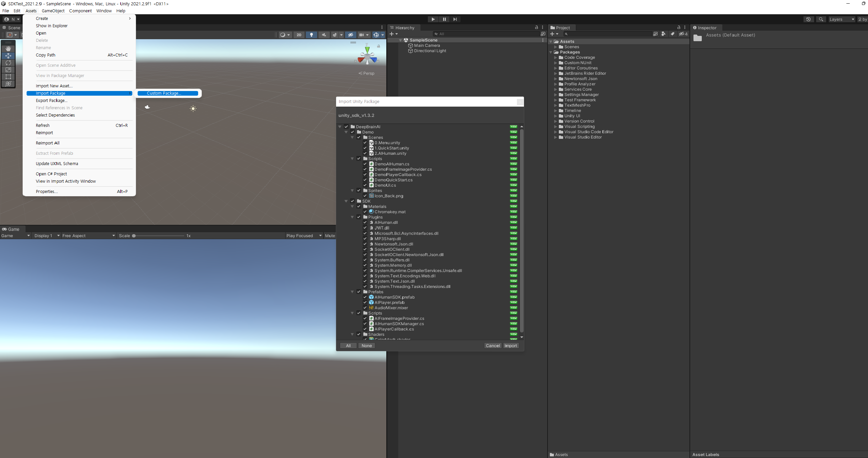Click the Step frame button
This screenshot has width=868, height=458.
(455, 19)
